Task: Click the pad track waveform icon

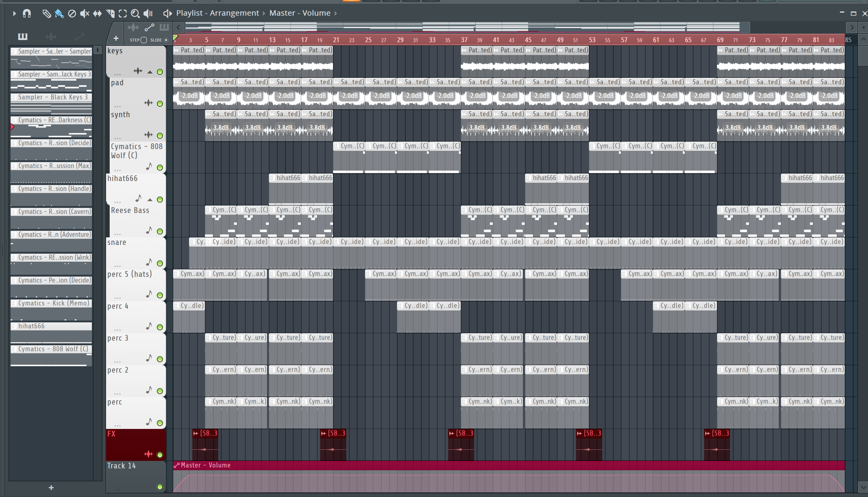Action: pyautogui.click(x=149, y=103)
